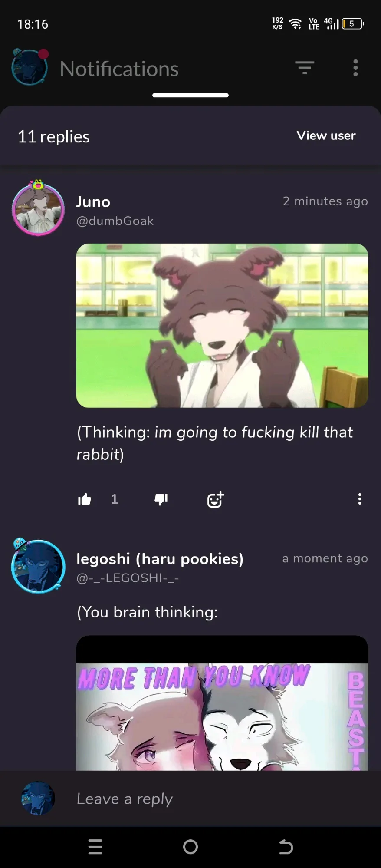Image resolution: width=381 pixels, height=868 pixels.
Task: Click the View user button
Action: [326, 135]
